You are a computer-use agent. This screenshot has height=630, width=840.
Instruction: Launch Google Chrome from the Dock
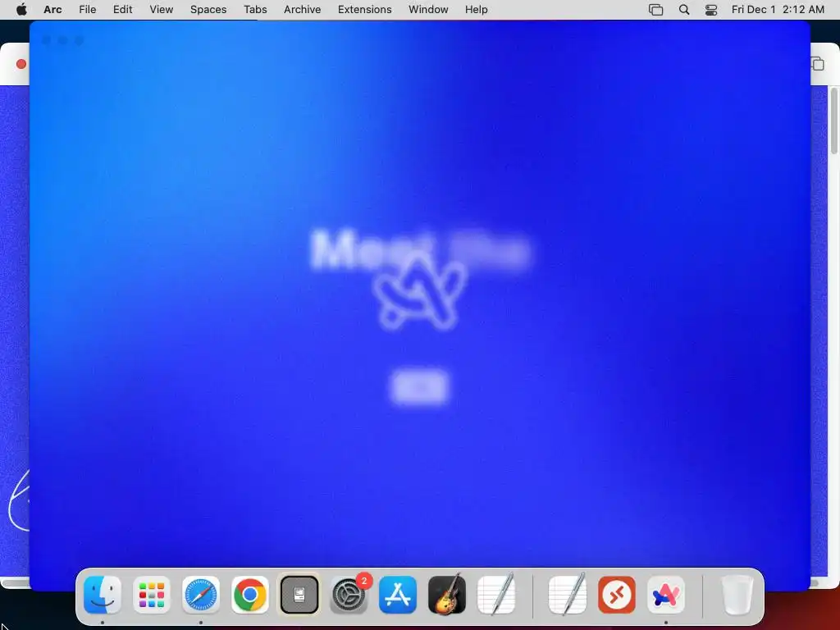[250, 595]
